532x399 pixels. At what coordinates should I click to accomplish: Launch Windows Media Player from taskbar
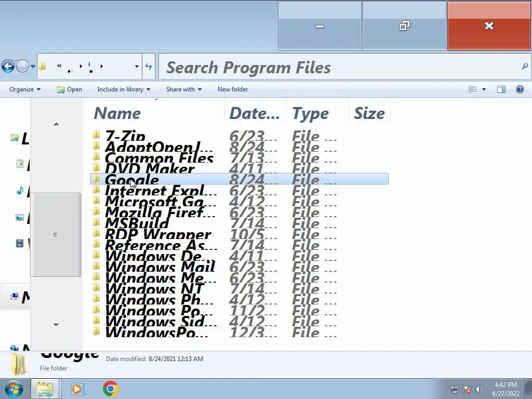coord(77,389)
